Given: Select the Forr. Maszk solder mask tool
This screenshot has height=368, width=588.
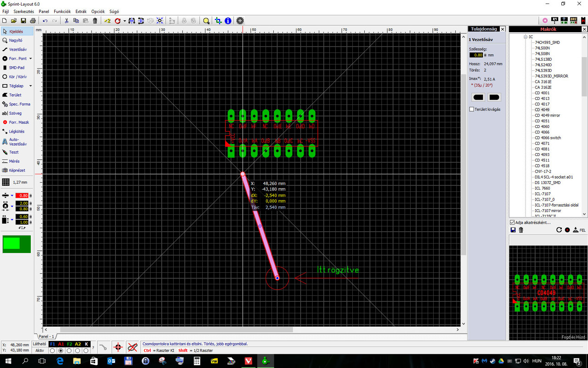Looking at the screenshot, I should 17,122.
